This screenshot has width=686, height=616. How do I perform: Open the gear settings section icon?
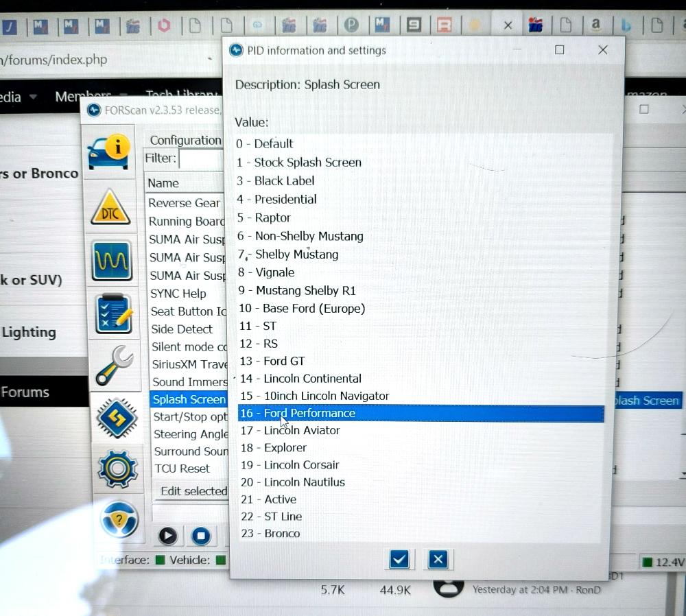(118, 467)
